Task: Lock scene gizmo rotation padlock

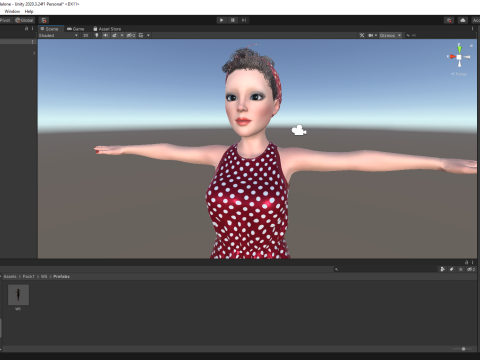Action: pyautogui.click(x=471, y=45)
